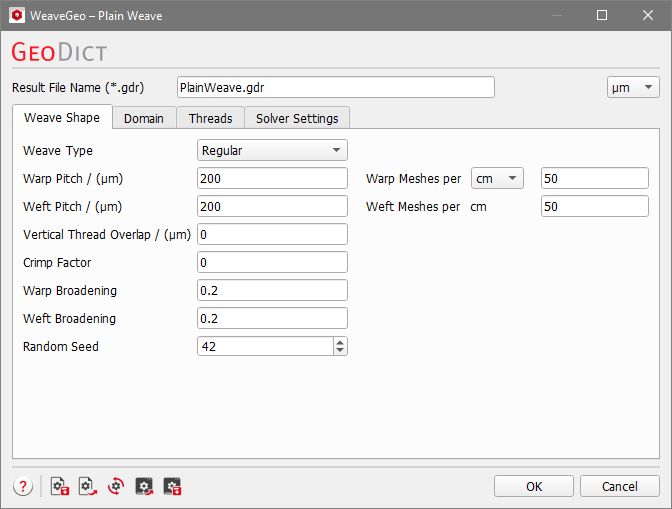Click the Cancel button

620,486
